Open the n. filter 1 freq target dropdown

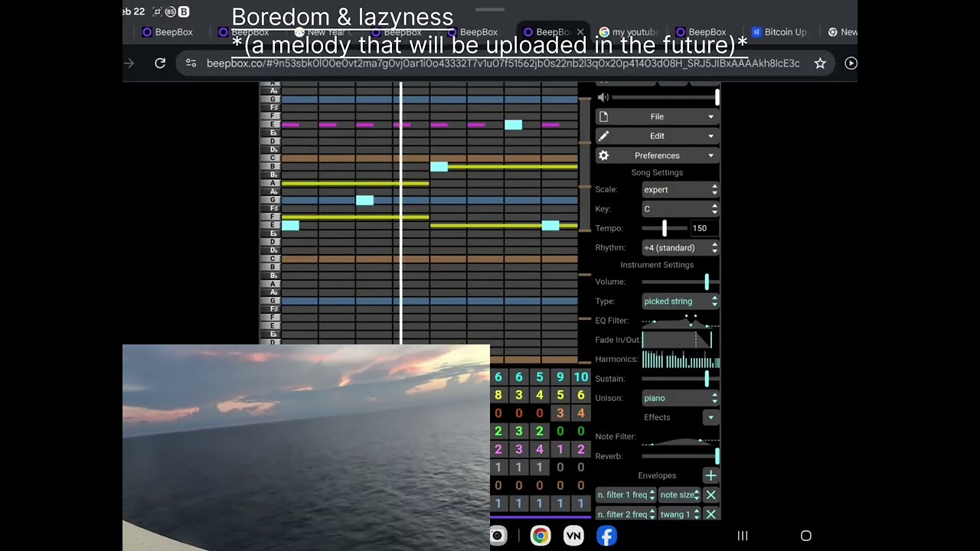pos(626,495)
